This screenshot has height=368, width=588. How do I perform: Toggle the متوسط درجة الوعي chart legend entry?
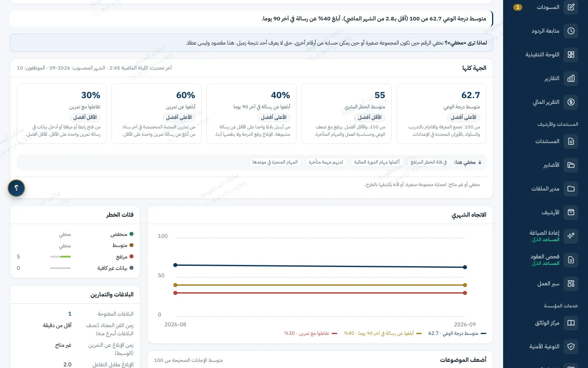pos(457,334)
